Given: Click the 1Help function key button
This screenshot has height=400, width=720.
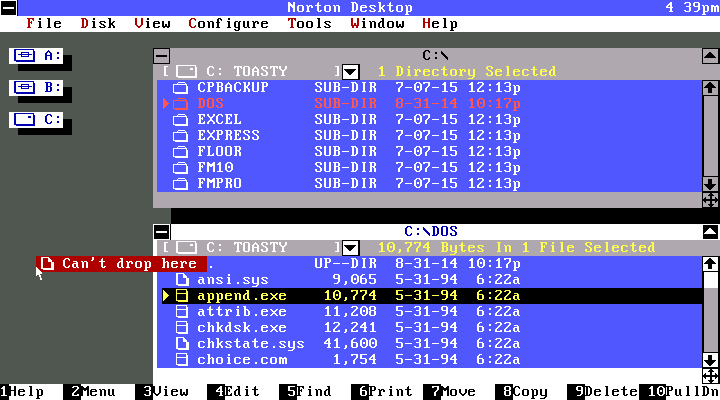Looking at the screenshot, I should (22, 392).
